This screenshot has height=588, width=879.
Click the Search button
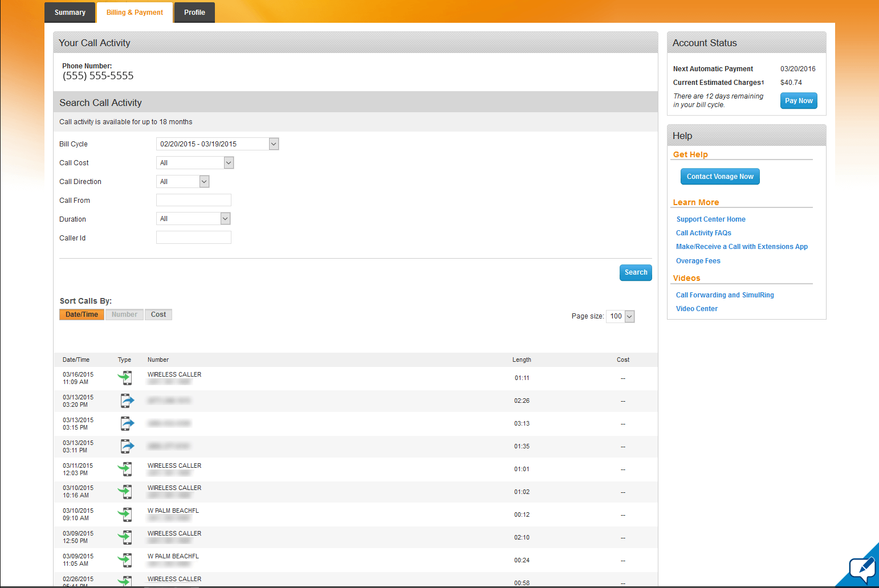tap(636, 273)
